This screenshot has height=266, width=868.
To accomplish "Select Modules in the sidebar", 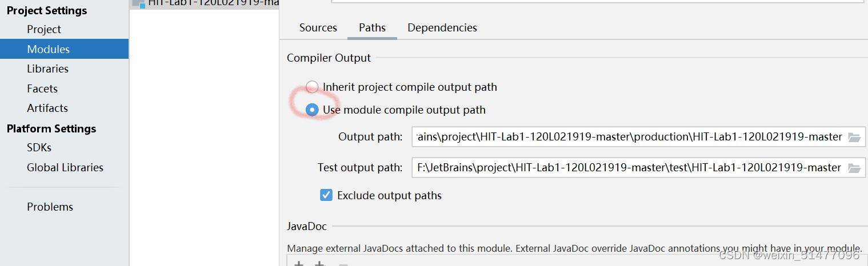I will pos(49,49).
